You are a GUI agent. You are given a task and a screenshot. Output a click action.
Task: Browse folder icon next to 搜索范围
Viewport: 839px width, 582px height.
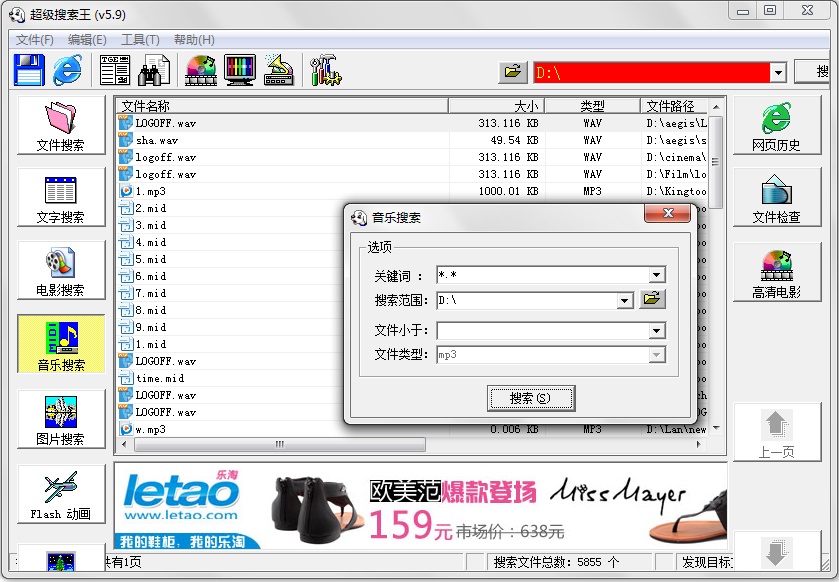point(652,299)
